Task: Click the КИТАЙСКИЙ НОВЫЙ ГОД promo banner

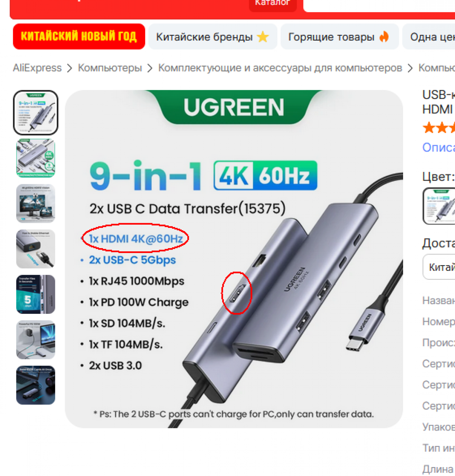Action: click(79, 37)
